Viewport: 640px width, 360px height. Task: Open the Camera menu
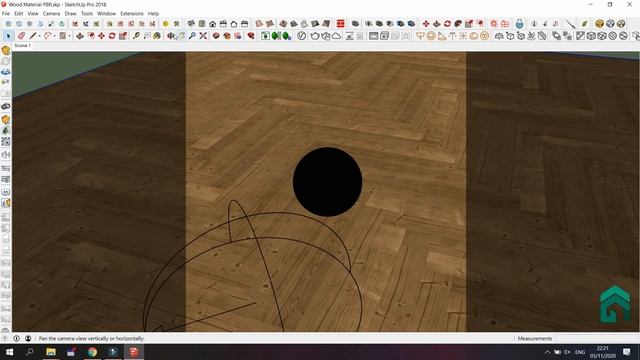[x=51, y=13]
